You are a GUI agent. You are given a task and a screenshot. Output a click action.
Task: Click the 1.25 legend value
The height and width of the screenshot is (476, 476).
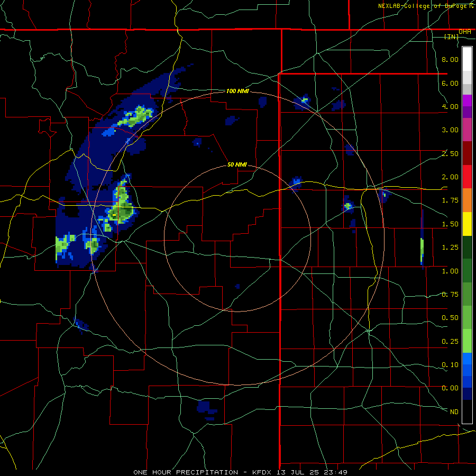pos(450,248)
